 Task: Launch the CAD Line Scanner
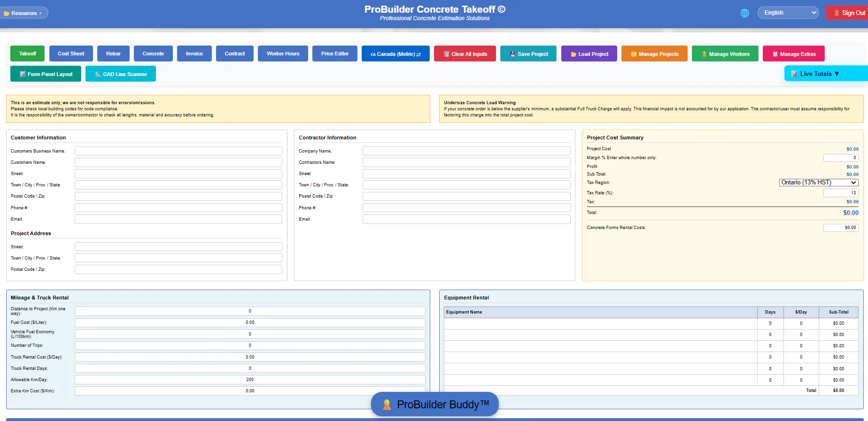121,74
